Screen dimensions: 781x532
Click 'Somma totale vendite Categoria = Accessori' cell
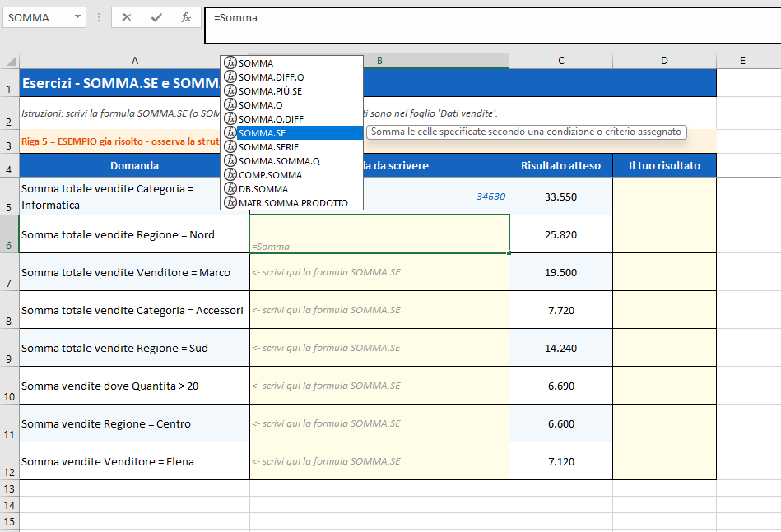coord(134,310)
